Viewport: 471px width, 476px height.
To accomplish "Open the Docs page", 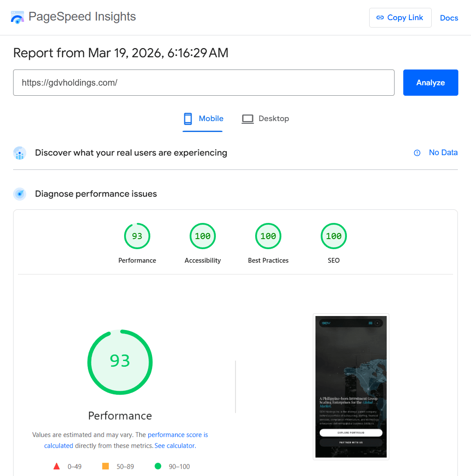I will point(449,17).
